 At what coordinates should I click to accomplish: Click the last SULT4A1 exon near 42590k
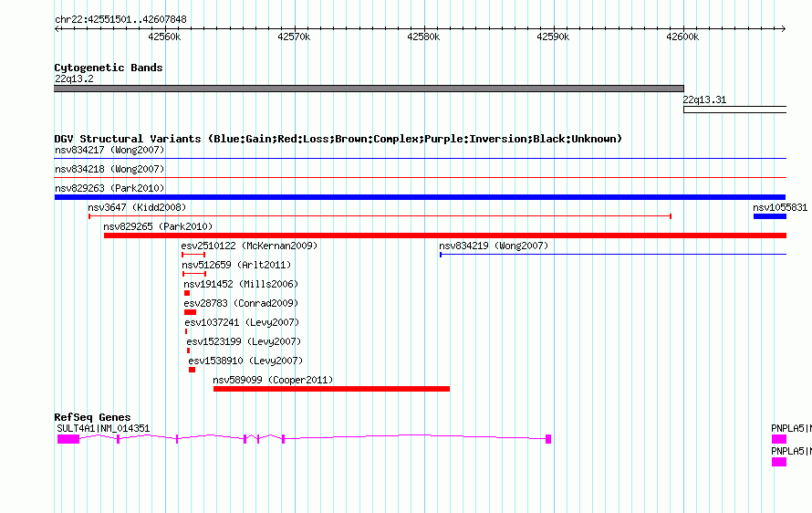pos(548,439)
